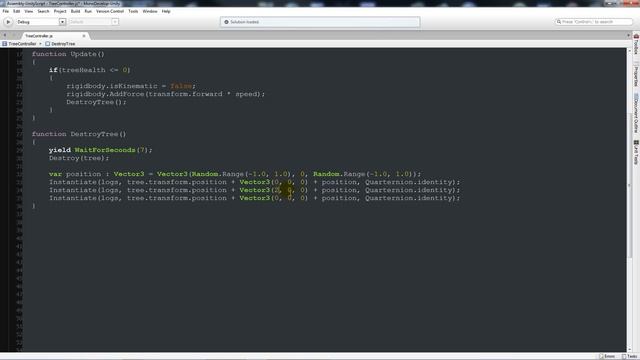640x360 pixels.
Task: Open the Unit Tests side pad
Action: [636, 152]
